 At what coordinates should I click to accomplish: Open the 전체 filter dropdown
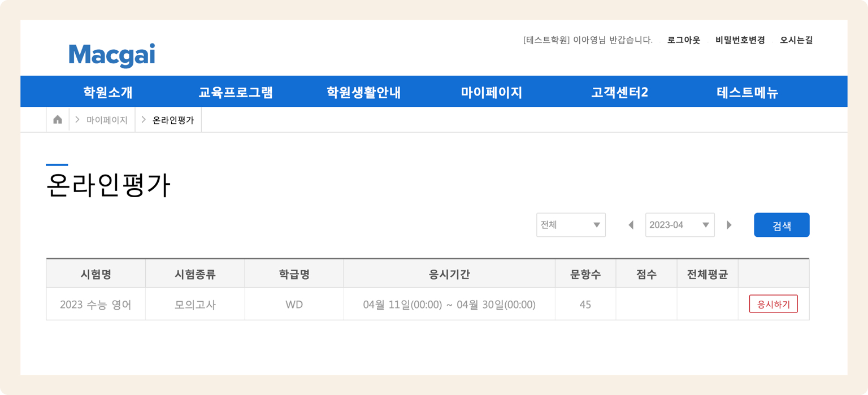(571, 225)
